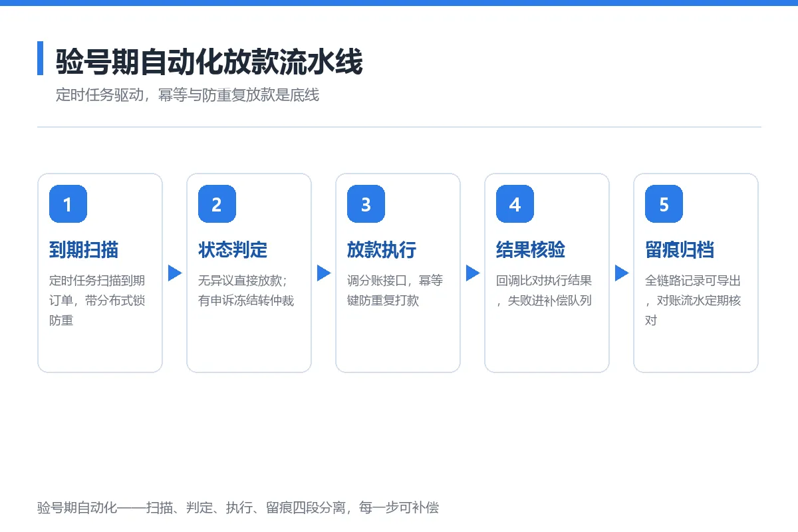The height and width of the screenshot is (532, 798).
Task: Click the number 1 step badge
Action: coord(68,204)
